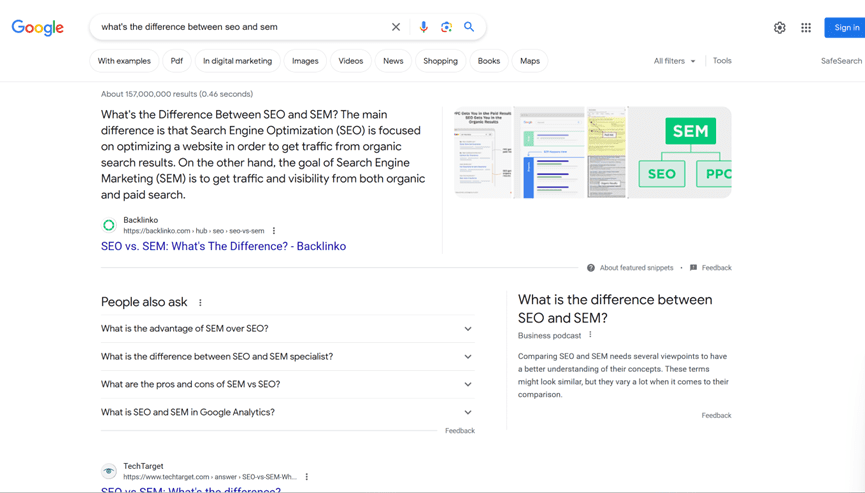Open the All filters dropdown
The height and width of the screenshot is (493, 865).
[674, 61]
